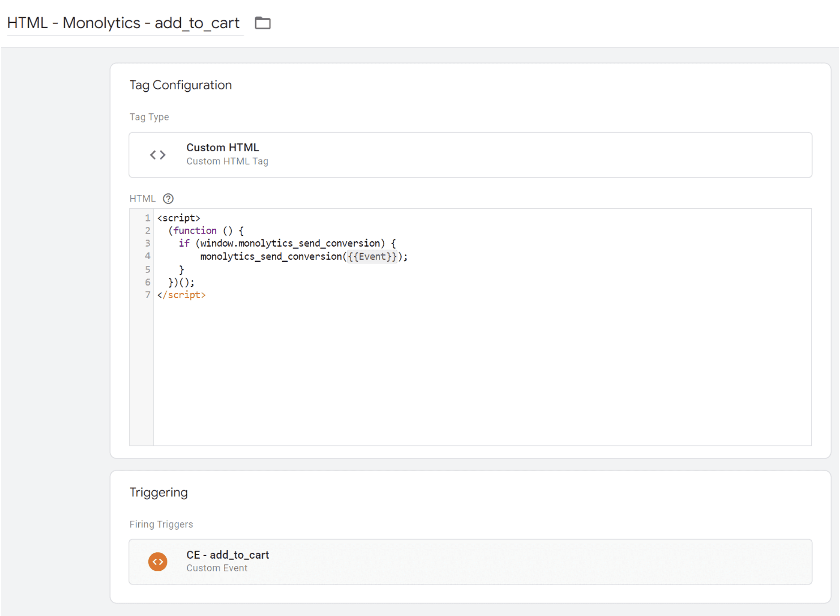The height and width of the screenshot is (616, 840).
Task: Click line number 7 in gutter
Action: [147, 295]
